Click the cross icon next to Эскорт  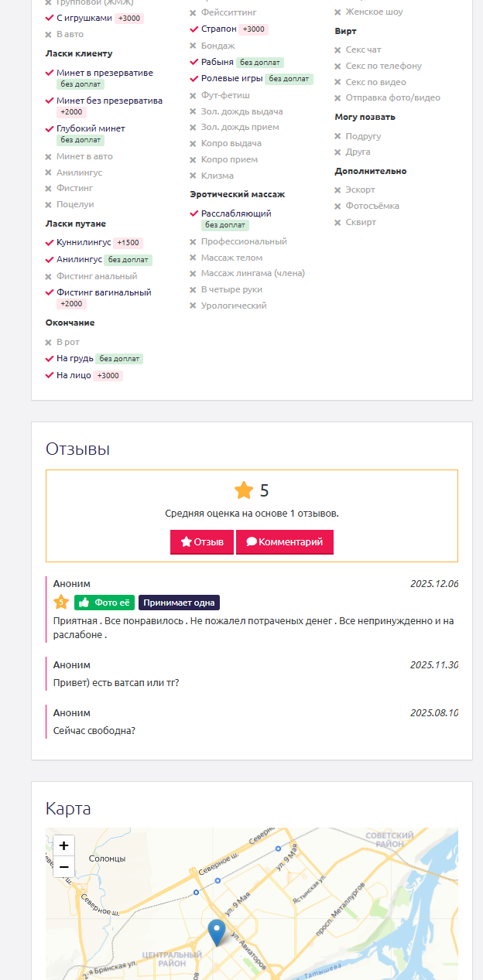338,190
